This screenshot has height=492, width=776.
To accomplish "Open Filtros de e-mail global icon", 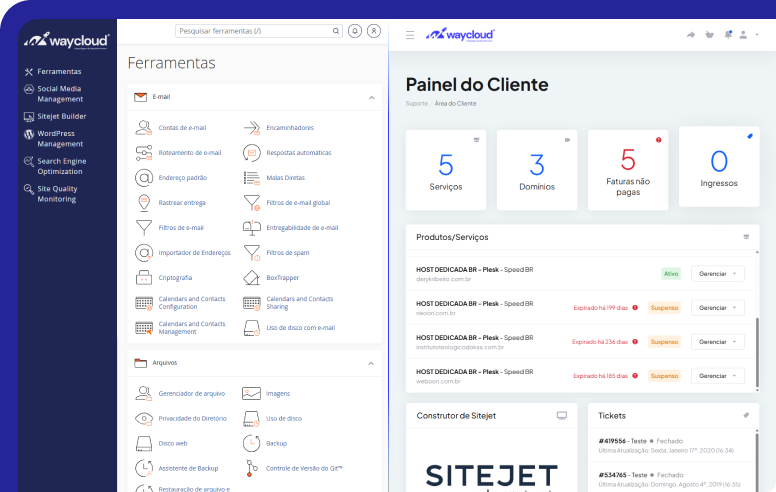I will pyautogui.click(x=251, y=203).
